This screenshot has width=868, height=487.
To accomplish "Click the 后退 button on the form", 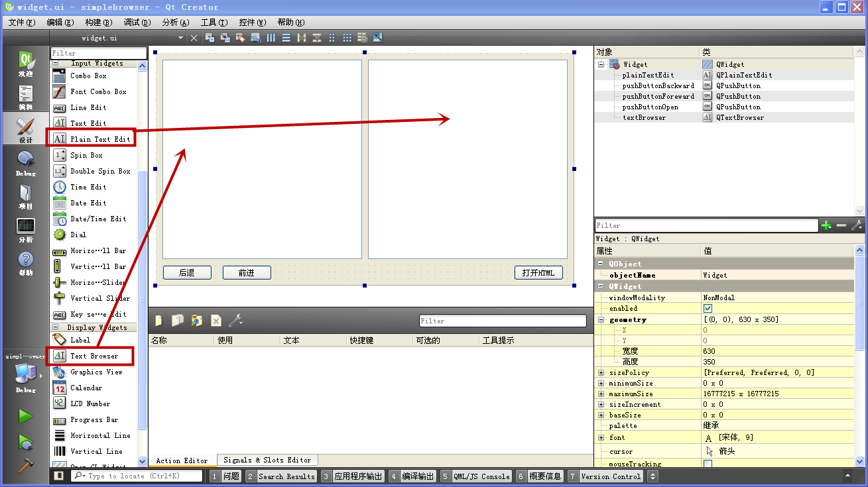I will point(187,272).
